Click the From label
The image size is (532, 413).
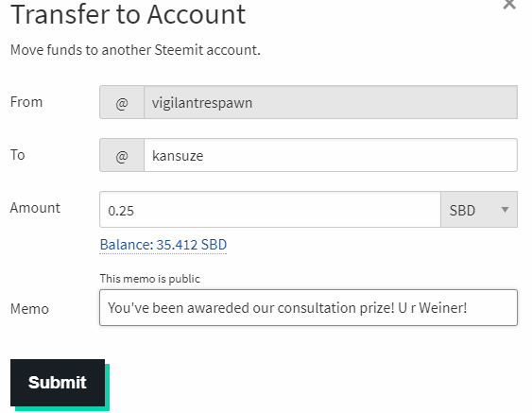tap(26, 102)
